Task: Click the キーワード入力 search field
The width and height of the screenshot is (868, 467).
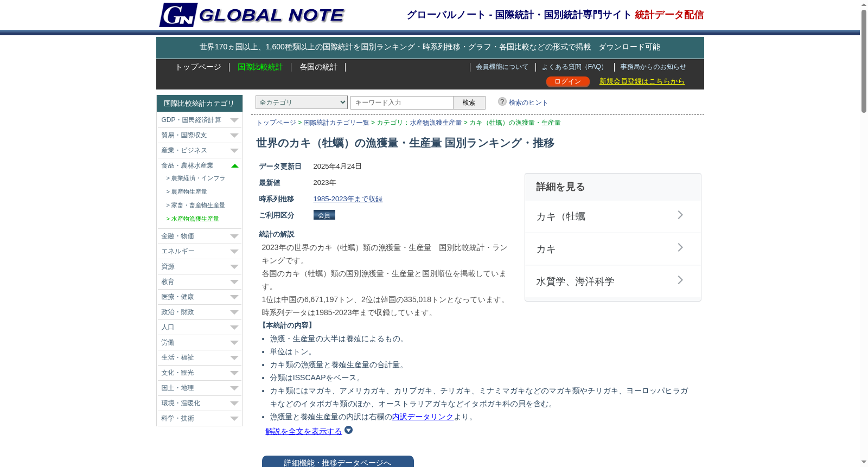Action: (x=402, y=103)
